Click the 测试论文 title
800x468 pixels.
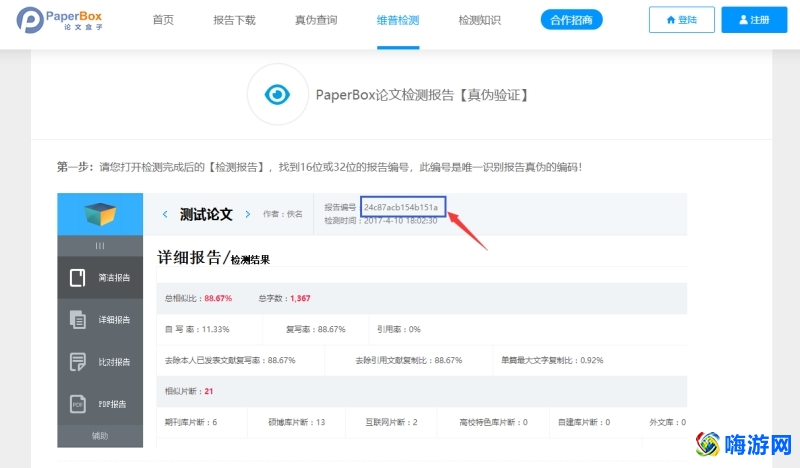(x=206, y=214)
